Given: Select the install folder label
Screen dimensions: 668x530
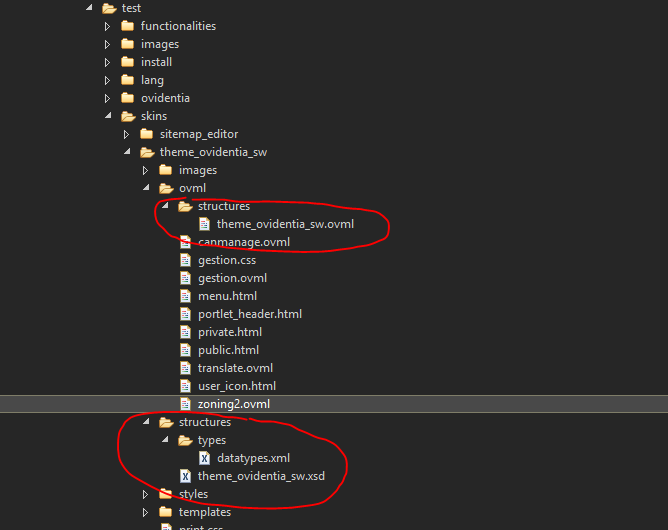Looking at the screenshot, I should [156, 62].
